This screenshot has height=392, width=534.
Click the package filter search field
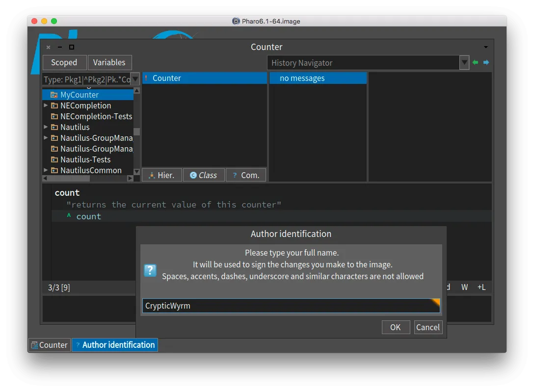(x=87, y=79)
